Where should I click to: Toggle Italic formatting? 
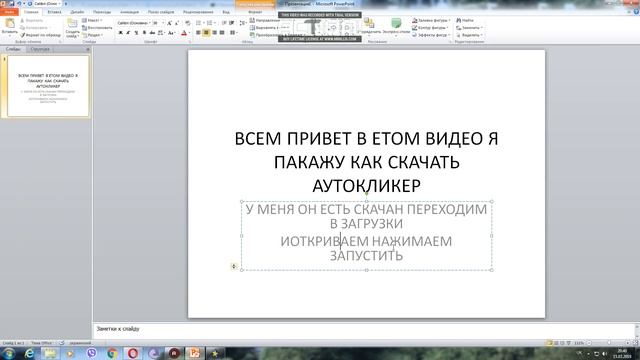128,33
